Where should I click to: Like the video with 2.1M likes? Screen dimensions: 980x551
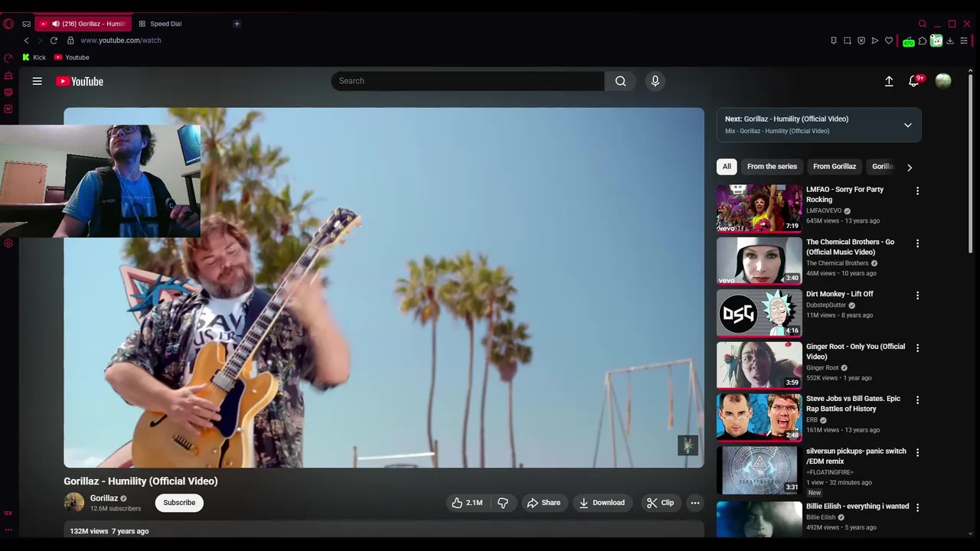(467, 503)
